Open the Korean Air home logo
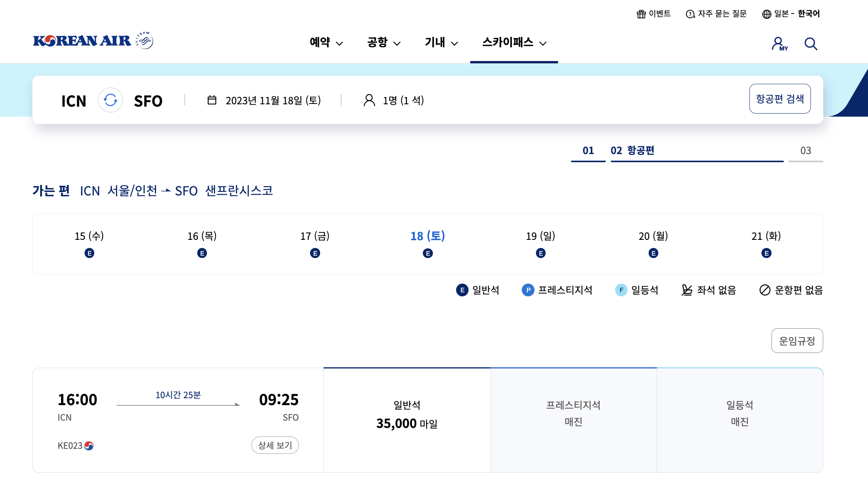The height and width of the screenshot is (482, 868). tap(82, 41)
